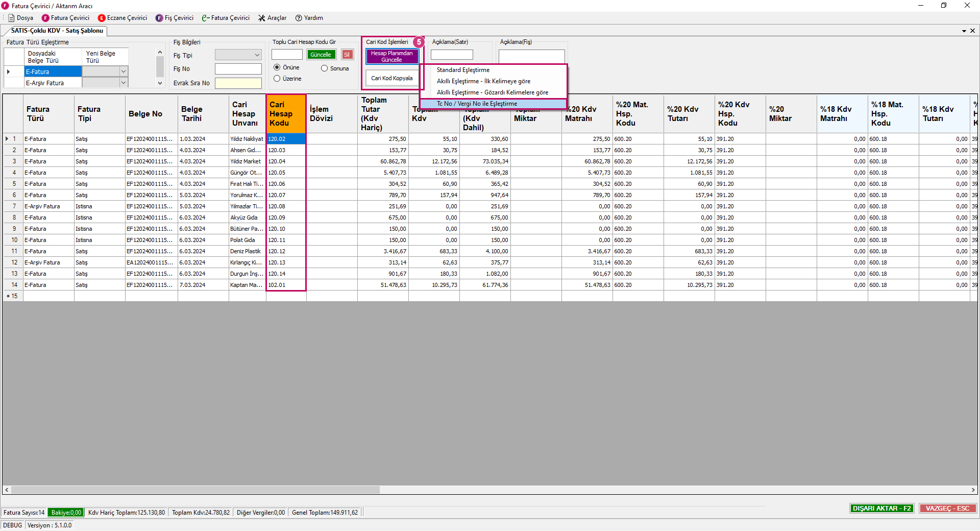This screenshot has height=531, width=980.
Task: Click the Fiş Çevirici purple icon
Action: point(159,18)
